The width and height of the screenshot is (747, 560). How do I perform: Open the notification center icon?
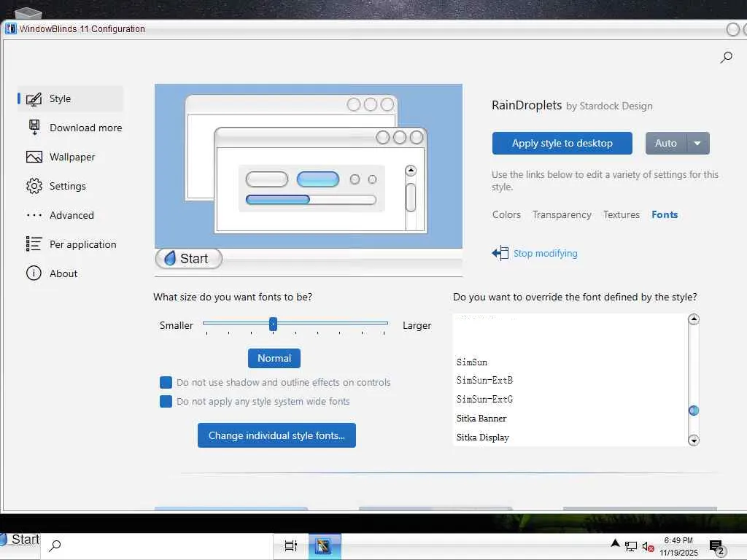[x=717, y=547]
